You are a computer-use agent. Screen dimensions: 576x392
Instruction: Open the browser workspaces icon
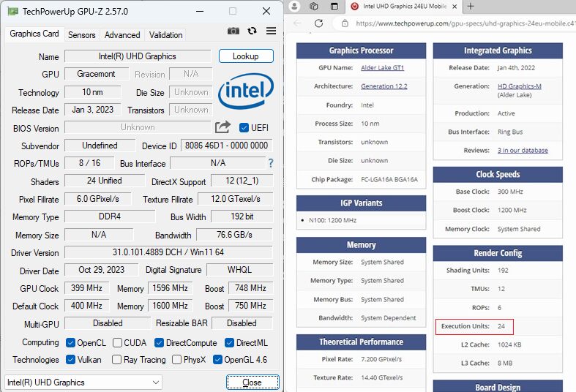[x=314, y=7]
